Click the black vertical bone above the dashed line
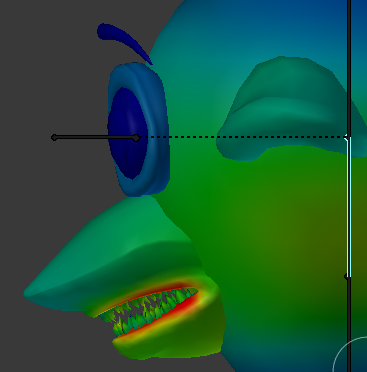Screen dimensions: 367x372 click(x=349, y=67)
